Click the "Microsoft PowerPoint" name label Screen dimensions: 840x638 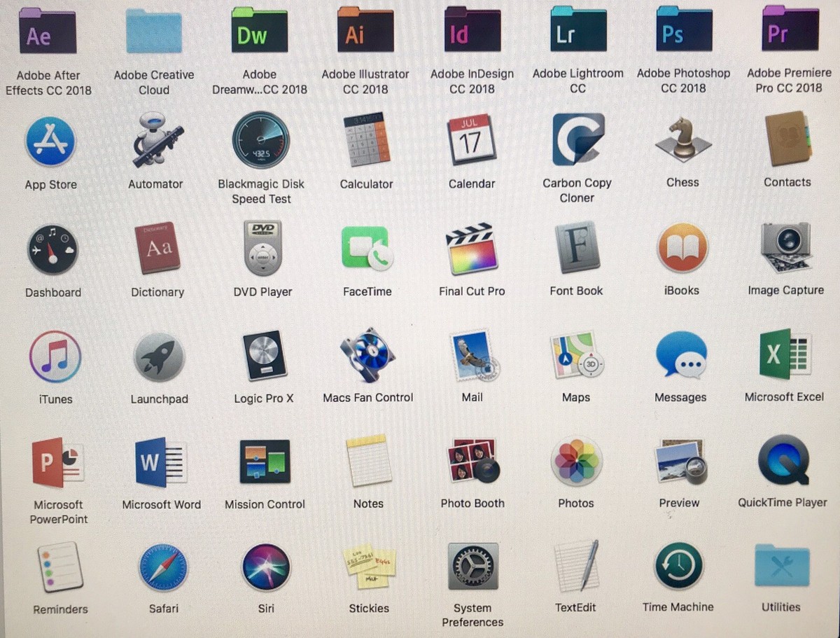(59, 512)
